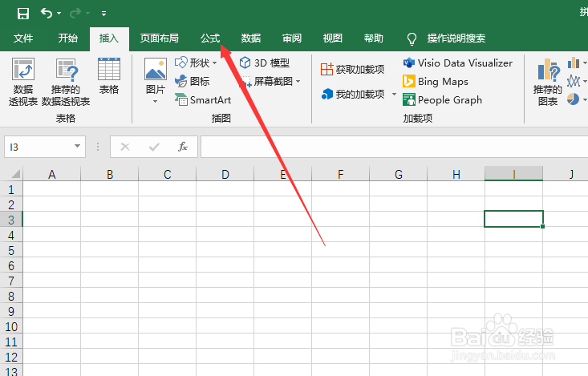Insert a column or bar chart
Image resolution: width=588 pixels, height=376 pixels.
pyautogui.click(x=574, y=63)
